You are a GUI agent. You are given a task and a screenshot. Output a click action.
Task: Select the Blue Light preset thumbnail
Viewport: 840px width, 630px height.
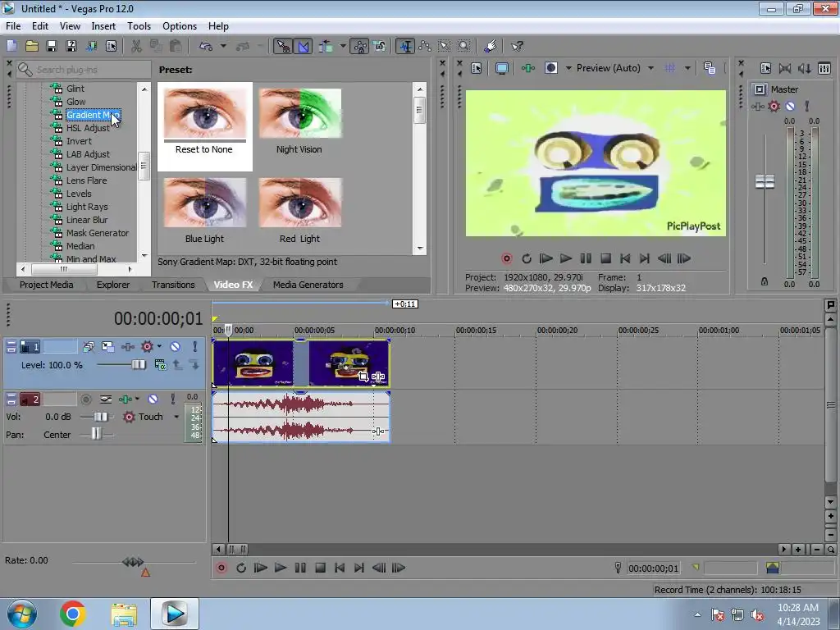[204, 203]
